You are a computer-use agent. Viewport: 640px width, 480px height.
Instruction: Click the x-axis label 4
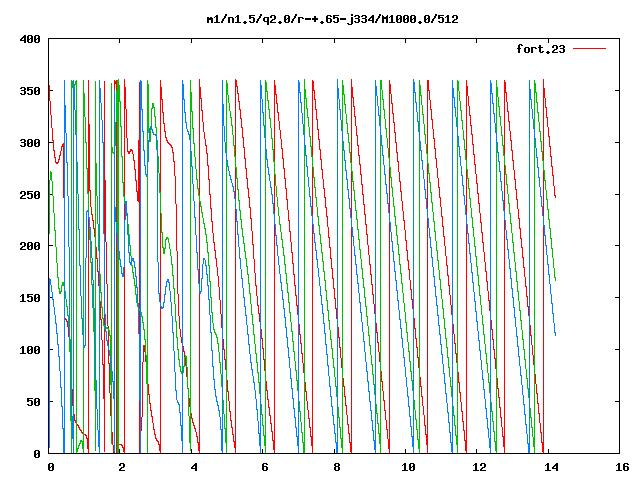tap(194, 467)
